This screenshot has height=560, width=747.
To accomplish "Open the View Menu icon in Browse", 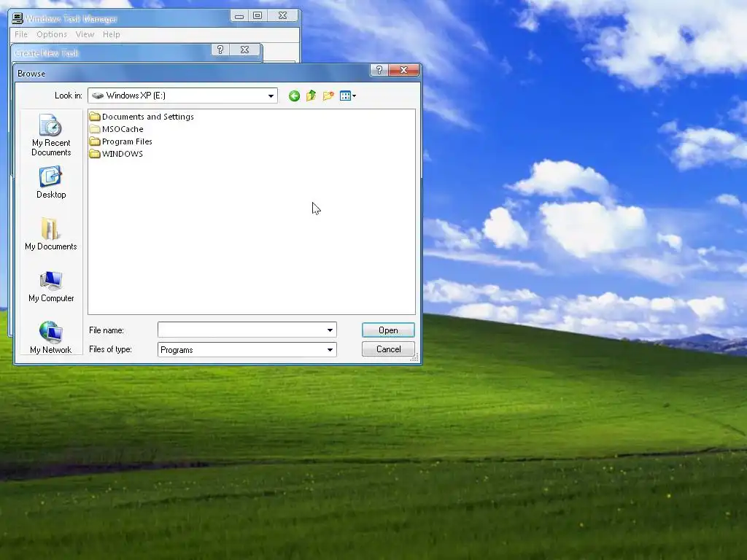I will click(x=348, y=96).
